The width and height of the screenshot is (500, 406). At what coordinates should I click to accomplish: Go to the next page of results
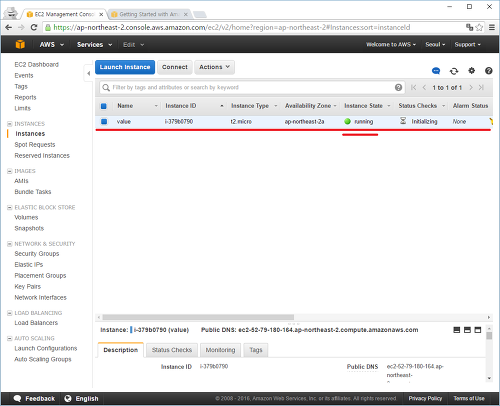pyautogui.click(x=471, y=87)
